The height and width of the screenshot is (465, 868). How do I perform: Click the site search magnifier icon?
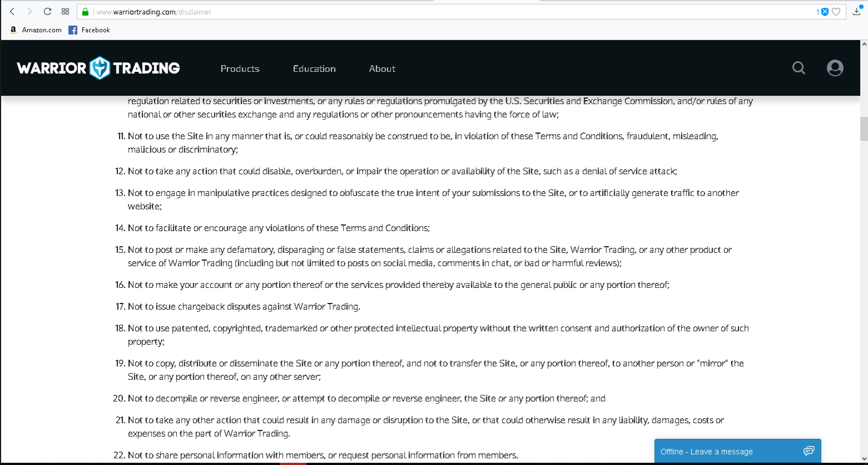[798, 68]
